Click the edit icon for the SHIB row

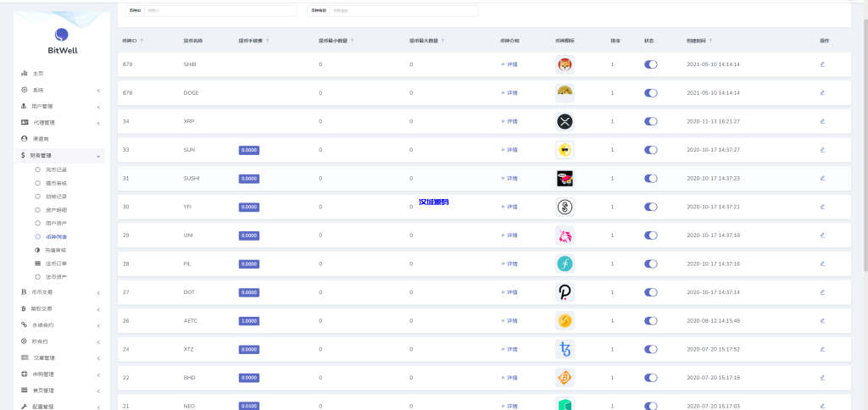tap(821, 64)
